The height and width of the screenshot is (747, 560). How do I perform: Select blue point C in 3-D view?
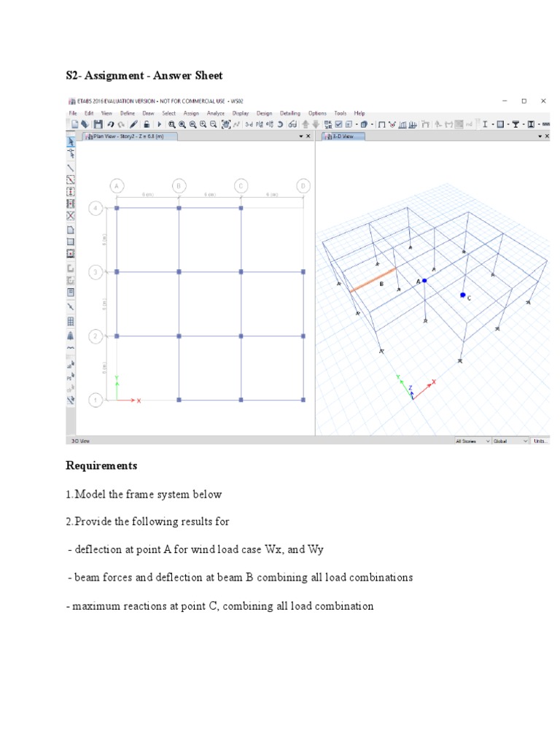(462, 295)
